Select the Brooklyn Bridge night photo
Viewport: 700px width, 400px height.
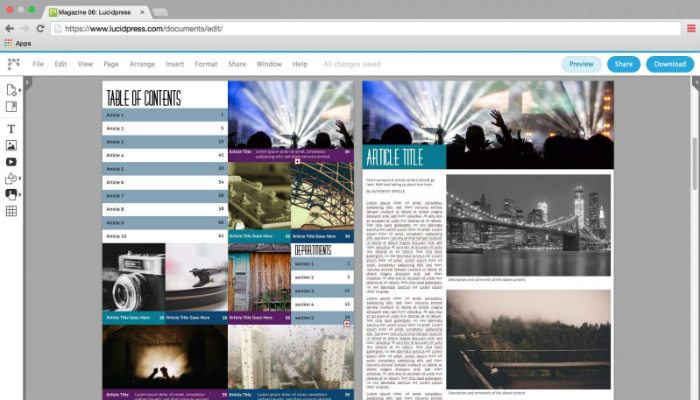click(x=529, y=225)
